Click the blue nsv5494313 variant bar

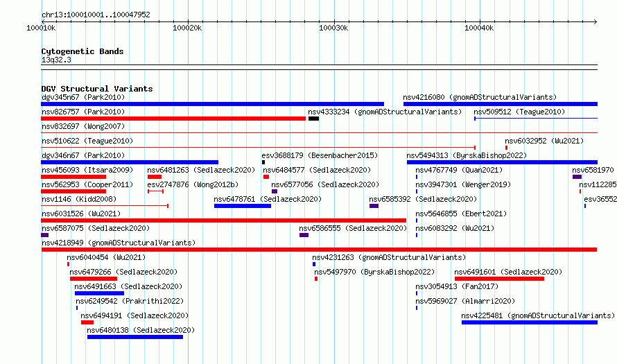pos(502,162)
